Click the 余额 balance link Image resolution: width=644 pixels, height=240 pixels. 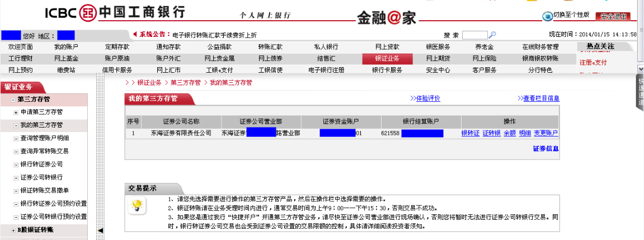(x=510, y=133)
